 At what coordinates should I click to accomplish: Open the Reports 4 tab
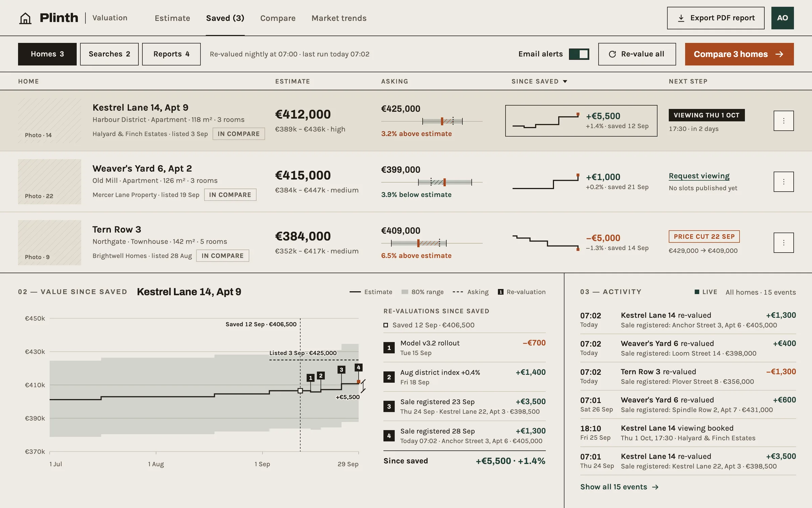171,54
